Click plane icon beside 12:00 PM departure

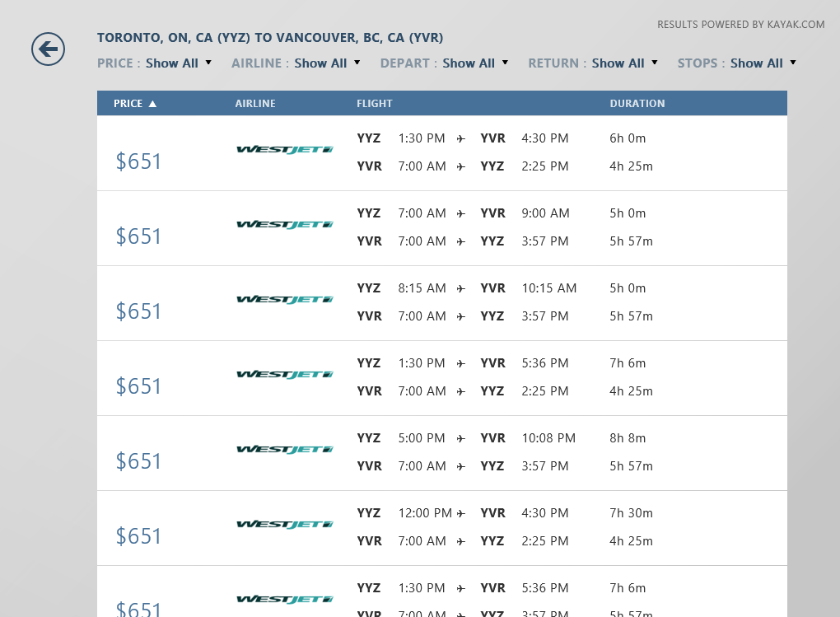(x=460, y=513)
